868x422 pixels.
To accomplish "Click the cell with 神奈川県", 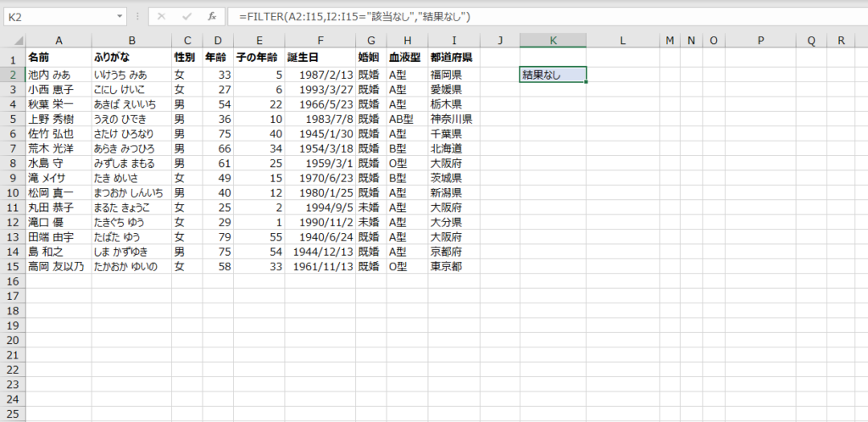I will [453, 119].
